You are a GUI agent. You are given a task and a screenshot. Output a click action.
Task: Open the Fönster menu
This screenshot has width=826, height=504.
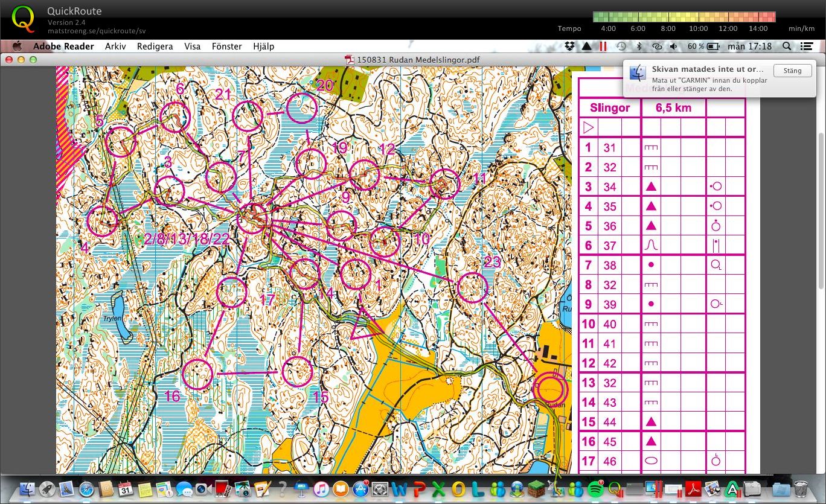coord(226,46)
